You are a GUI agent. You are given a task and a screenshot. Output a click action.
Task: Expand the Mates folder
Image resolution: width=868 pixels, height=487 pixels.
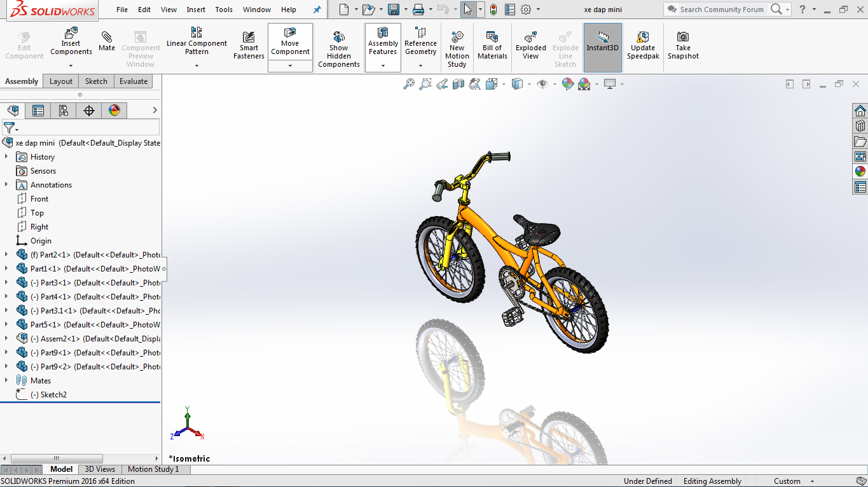click(6, 380)
